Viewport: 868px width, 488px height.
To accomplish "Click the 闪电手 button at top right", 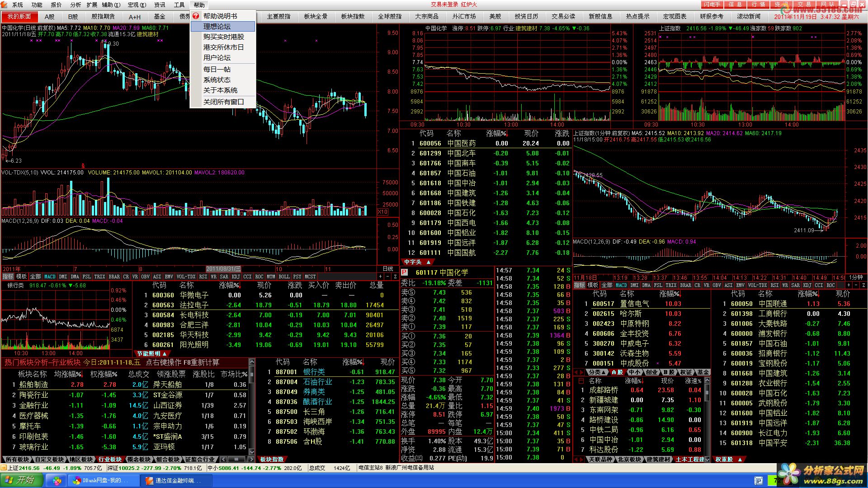I will [712, 5].
